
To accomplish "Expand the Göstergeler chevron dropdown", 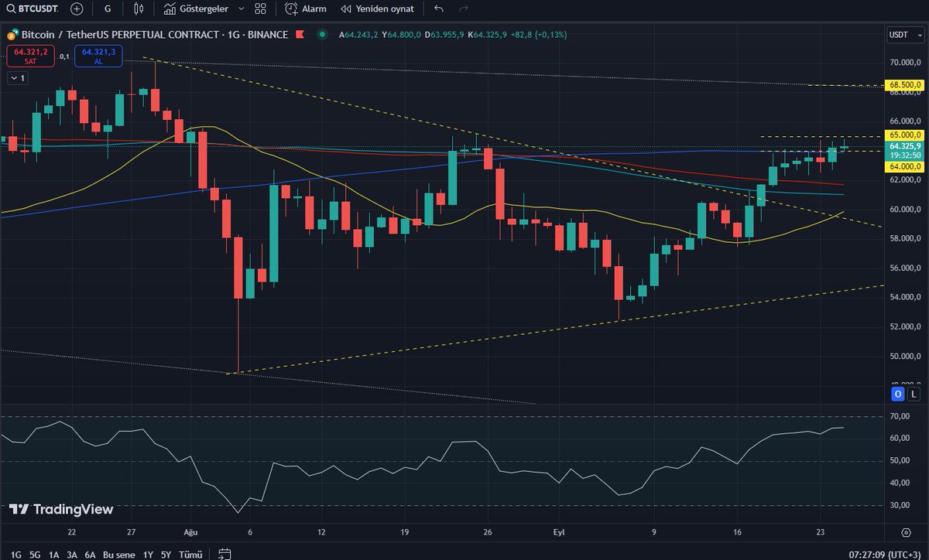I will pos(240,9).
